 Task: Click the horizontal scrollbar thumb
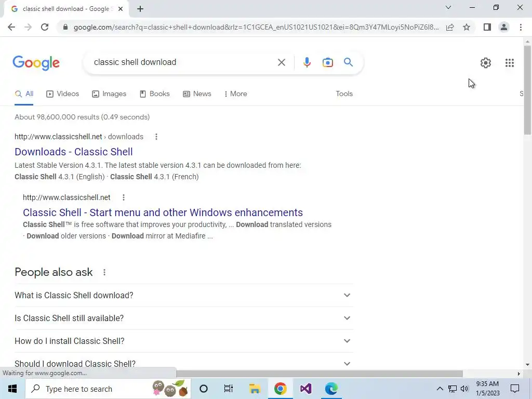pyautogui.click(x=319, y=374)
